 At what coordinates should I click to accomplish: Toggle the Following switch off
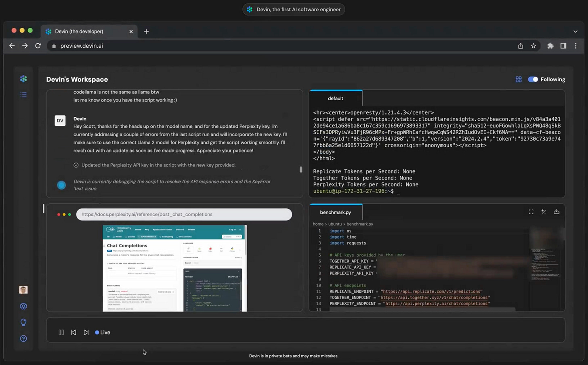tap(533, 80)
